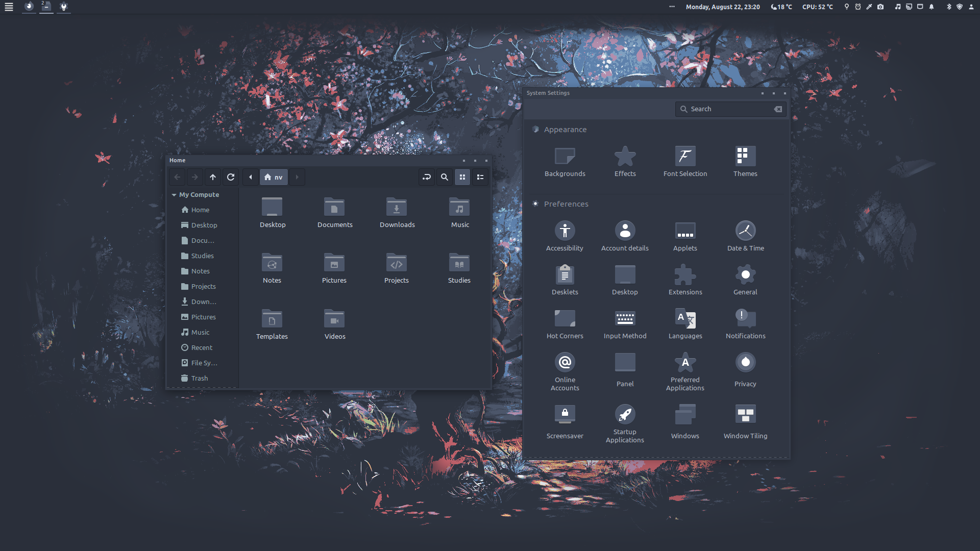The height and width of the screenshot is (551, 980).
Task: Click the right path-bar scroll arrow
Action: [x=297, y=177]
